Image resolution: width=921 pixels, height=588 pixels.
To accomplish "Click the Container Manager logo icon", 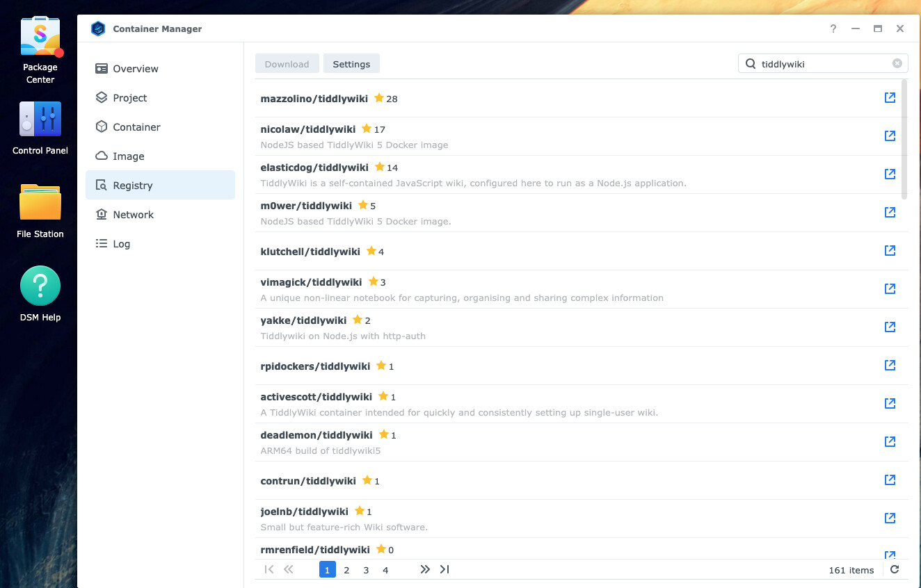I will (98, 28).
